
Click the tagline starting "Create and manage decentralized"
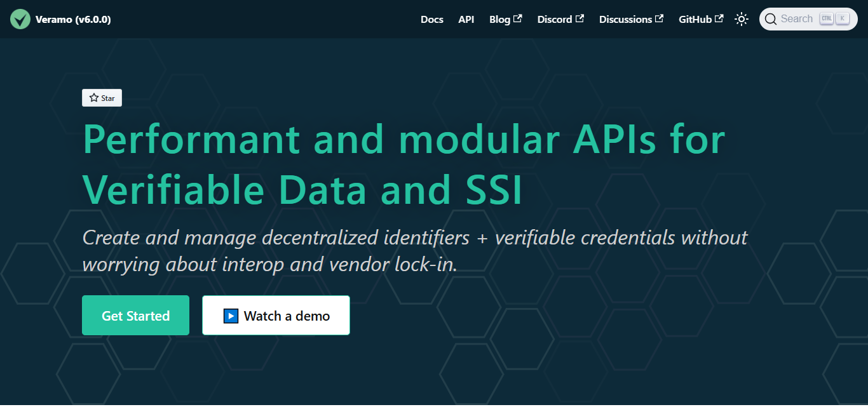[415, 251]
